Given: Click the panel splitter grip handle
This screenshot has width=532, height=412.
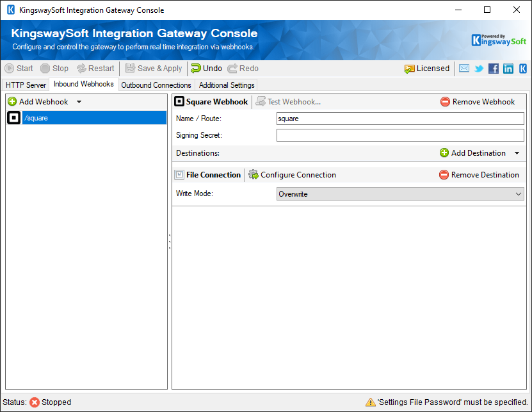Looking at the screenshot, I should 169,242.
